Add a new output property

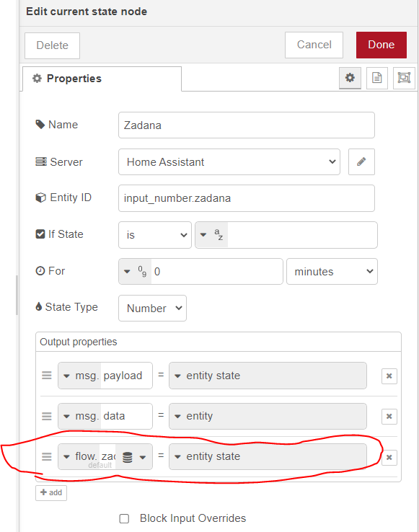pos(51,492)
